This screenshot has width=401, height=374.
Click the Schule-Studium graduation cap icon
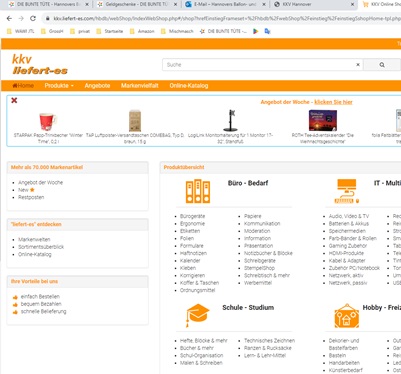[x=197, y=315]
